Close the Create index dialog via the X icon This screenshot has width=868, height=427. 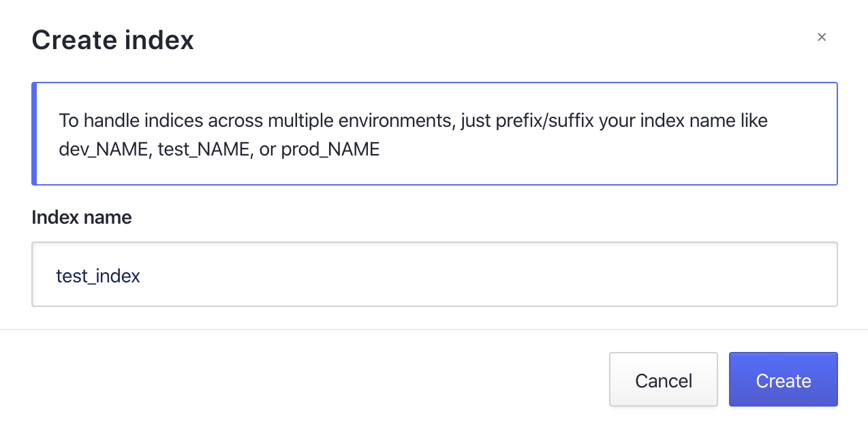tap(822, 37)
